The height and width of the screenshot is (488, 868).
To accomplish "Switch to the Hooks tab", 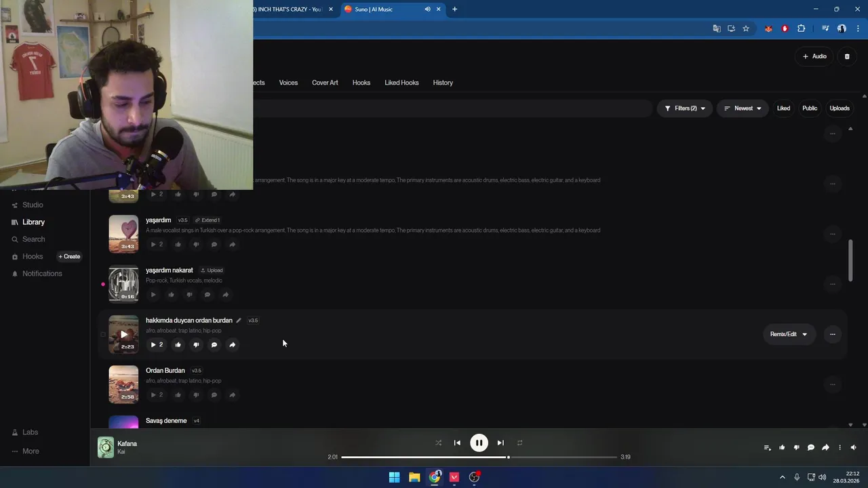I will click(361, 83).
